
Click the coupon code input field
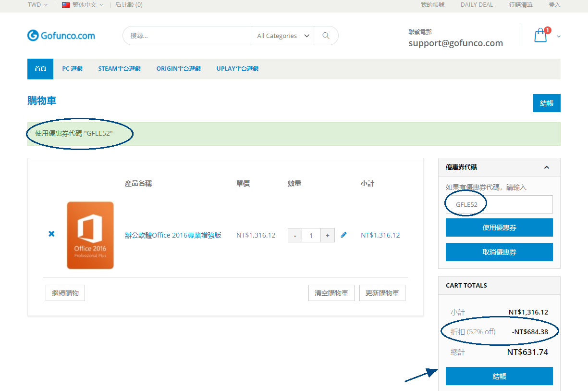[x=499, y=204]
